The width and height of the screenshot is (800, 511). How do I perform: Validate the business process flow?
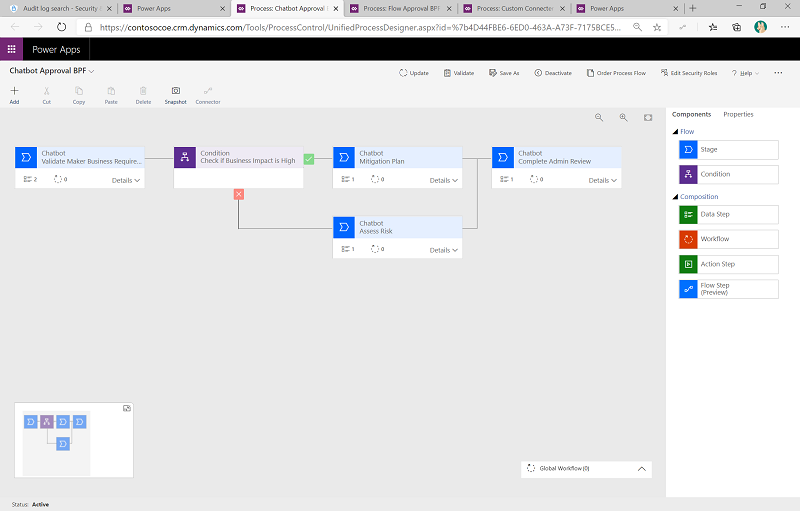click(459, 73)
